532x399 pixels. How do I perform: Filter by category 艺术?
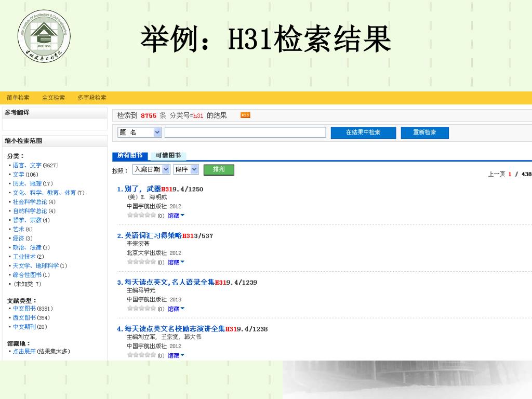click(18, 229)
